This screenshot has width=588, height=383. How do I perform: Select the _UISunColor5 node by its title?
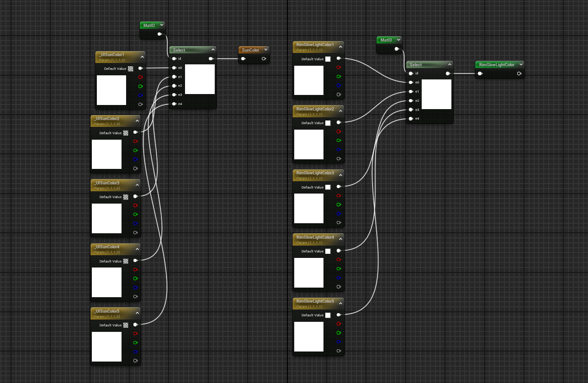pyautogui.click(x=109, y=311)
